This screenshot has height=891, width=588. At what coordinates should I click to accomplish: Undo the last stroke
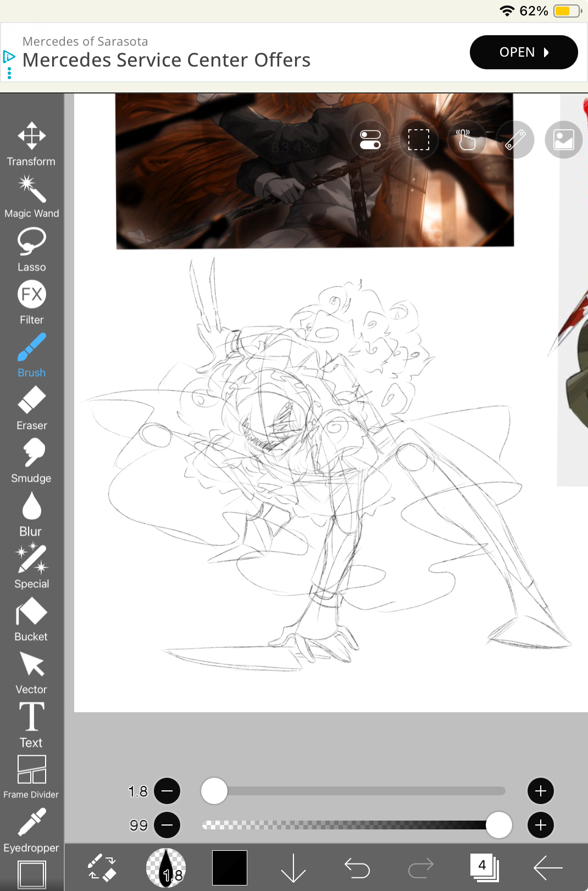tap(357, 868)
